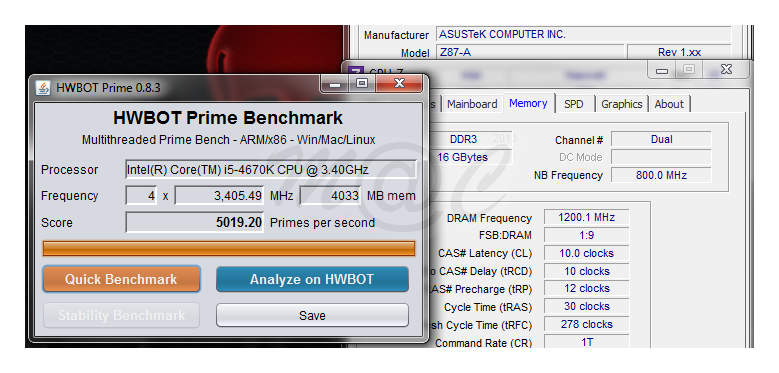Screen dimensions: 779x373
Task: Click the FSB:DRAM value 1:9
Action: 586,235
